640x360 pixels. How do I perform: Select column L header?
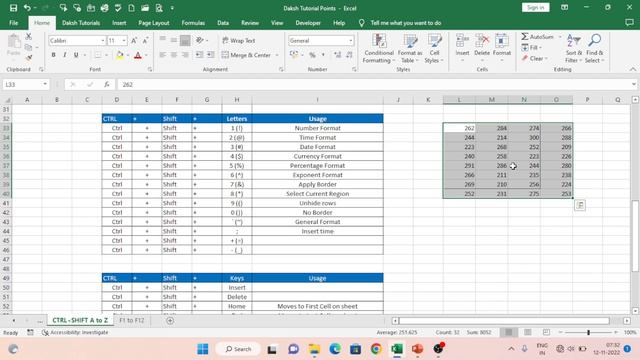click(x=459, y=100)
